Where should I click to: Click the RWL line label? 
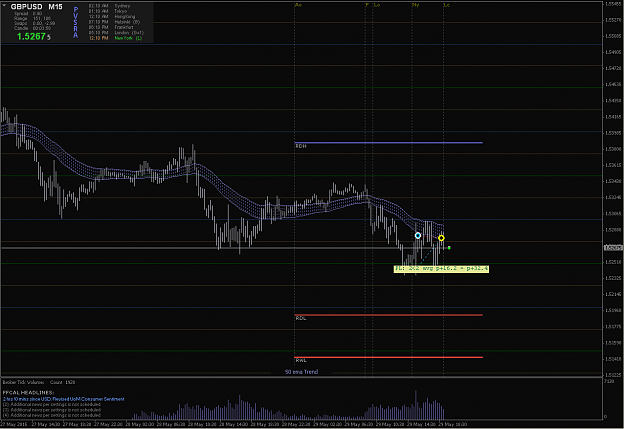pyautogui.click(x=301, y=360)
